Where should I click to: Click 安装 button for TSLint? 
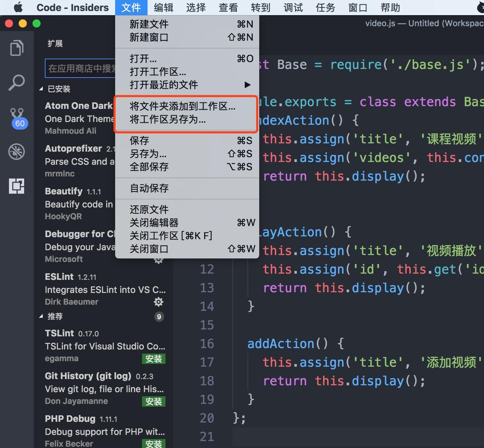[154, 359]
